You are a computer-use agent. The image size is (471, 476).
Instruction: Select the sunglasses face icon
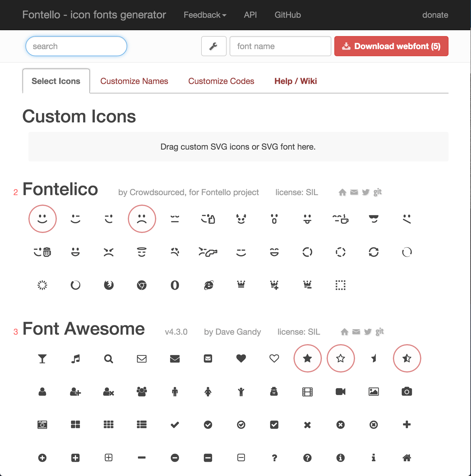coord(374,219)
